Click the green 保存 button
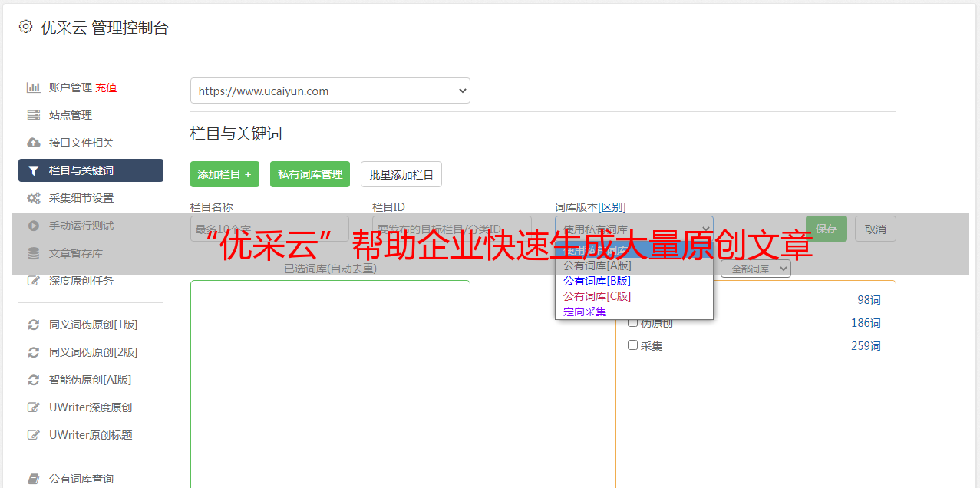This screenshot has height=488, width=980. click(x=827, y=229)
